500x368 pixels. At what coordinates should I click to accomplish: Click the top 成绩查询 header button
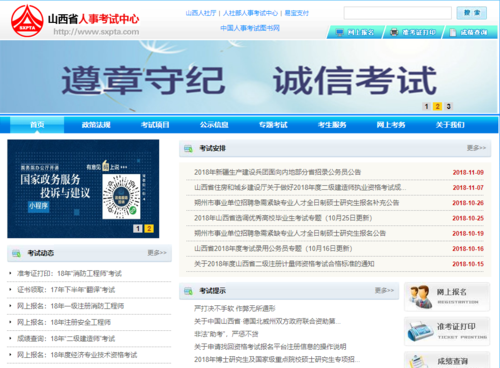(470, 32)
